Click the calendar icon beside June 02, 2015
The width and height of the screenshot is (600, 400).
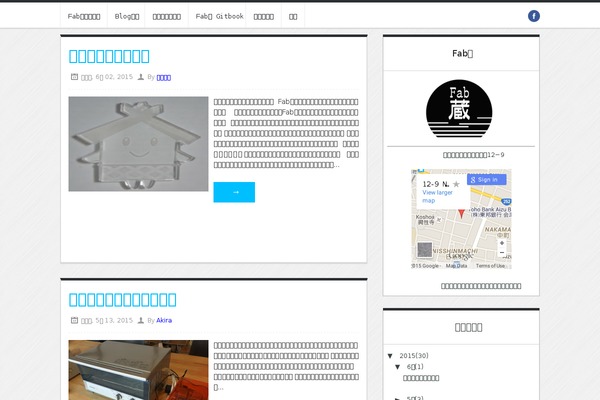74,77
